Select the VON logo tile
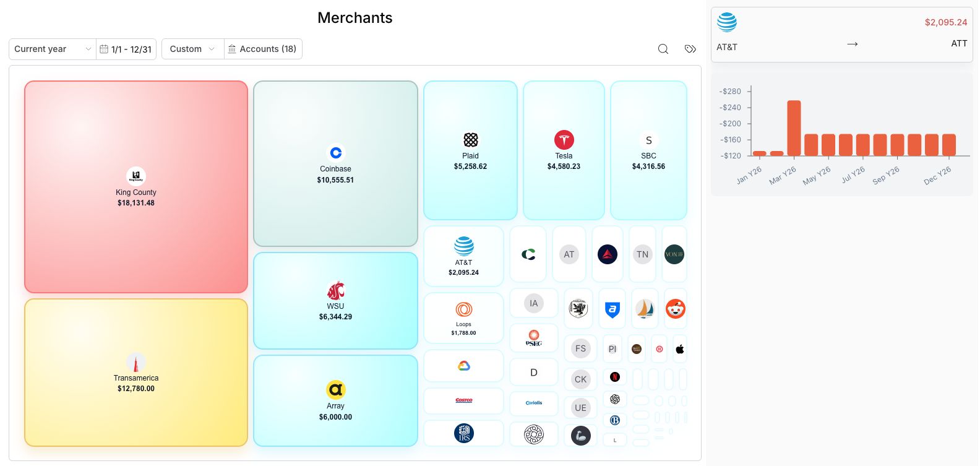The image size is (980, 466). point(674,254)
